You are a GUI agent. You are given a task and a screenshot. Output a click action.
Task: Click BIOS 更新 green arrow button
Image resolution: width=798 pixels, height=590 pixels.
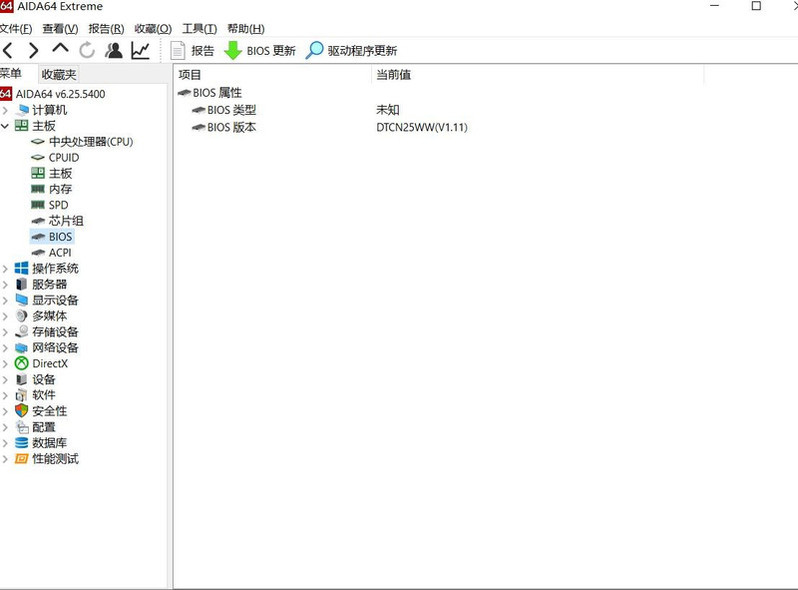coord(260,50)
